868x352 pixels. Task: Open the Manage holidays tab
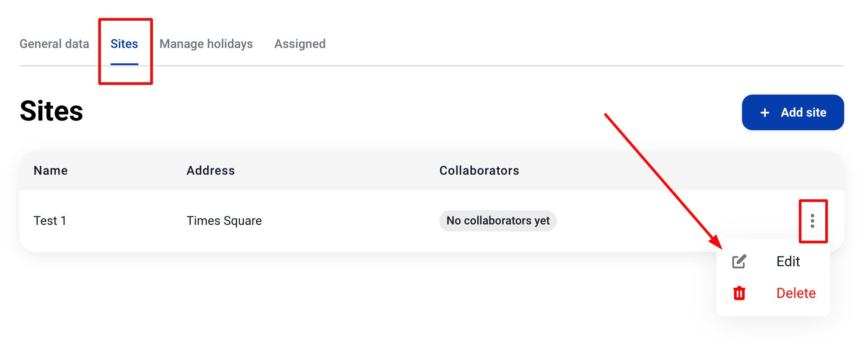[206, 44]
